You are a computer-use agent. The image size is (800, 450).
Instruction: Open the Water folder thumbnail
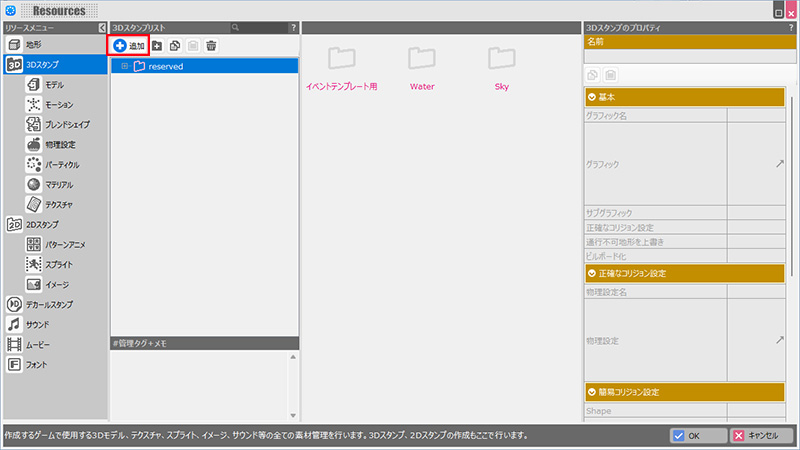(422, 69)
